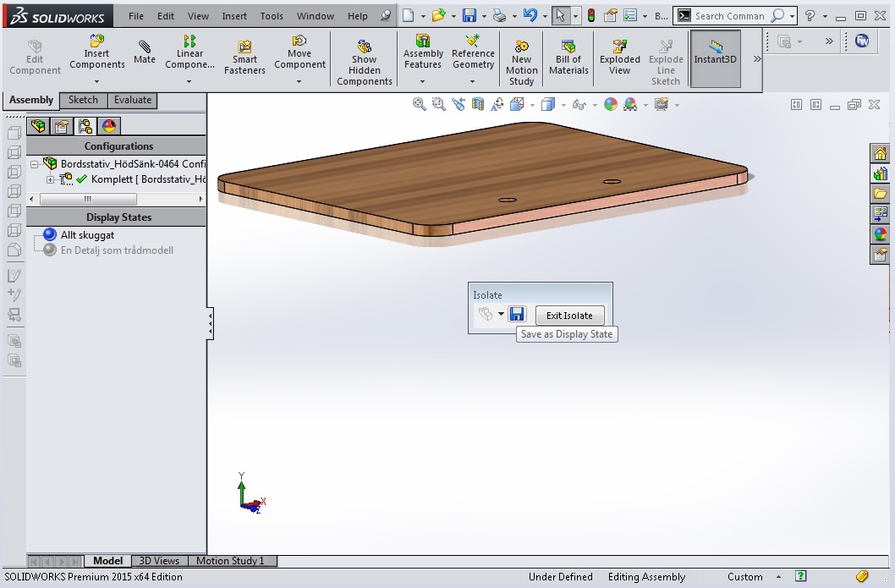Activate the Allt skuggat display state
This screenshot has height=588, width=895.
(87, 235)
